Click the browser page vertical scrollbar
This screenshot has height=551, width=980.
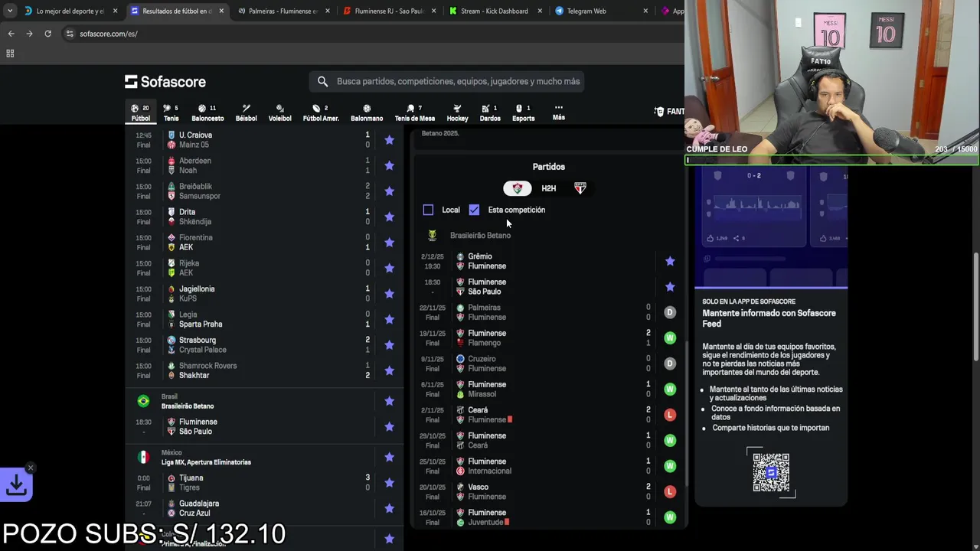[975, 306]
